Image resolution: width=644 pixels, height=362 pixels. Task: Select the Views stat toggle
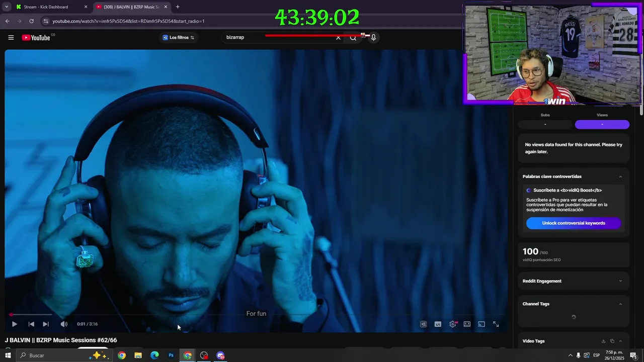[602, 124]
